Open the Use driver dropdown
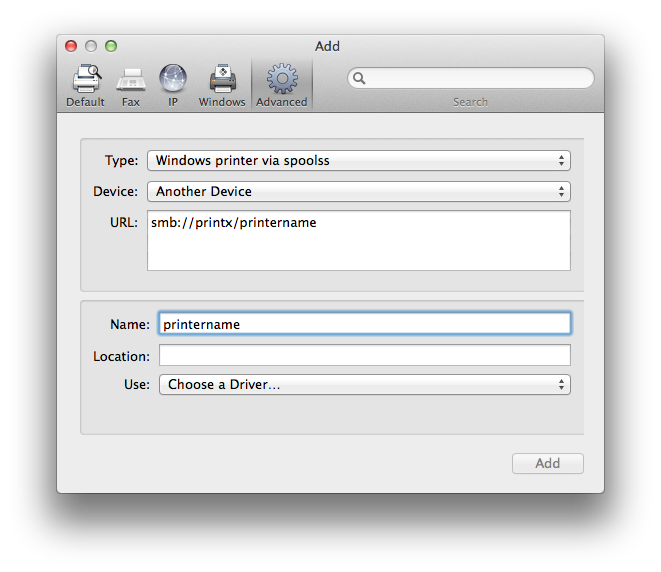This screenshot has width=661, height=572. coord(365,384)
